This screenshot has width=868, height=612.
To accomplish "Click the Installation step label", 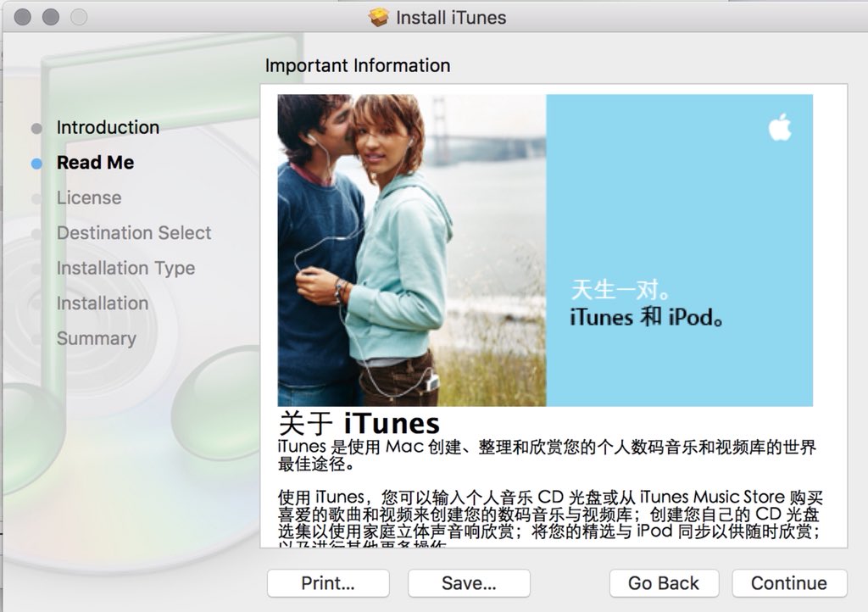I will (x=103, y=303).
